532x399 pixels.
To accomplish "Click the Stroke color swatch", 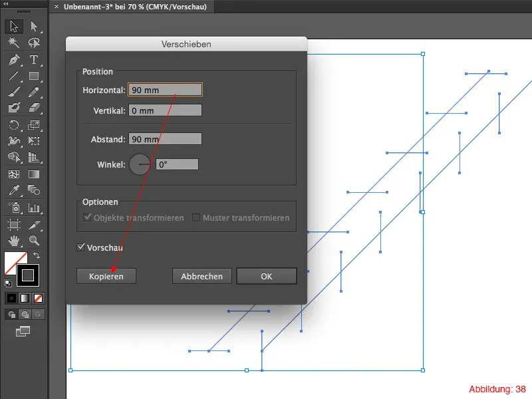I will point(28,275).
